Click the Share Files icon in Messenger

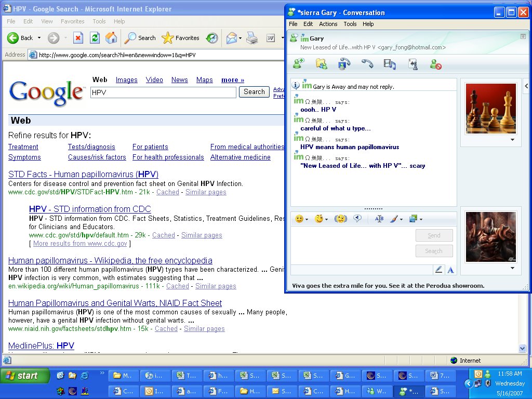coord(321,63)
